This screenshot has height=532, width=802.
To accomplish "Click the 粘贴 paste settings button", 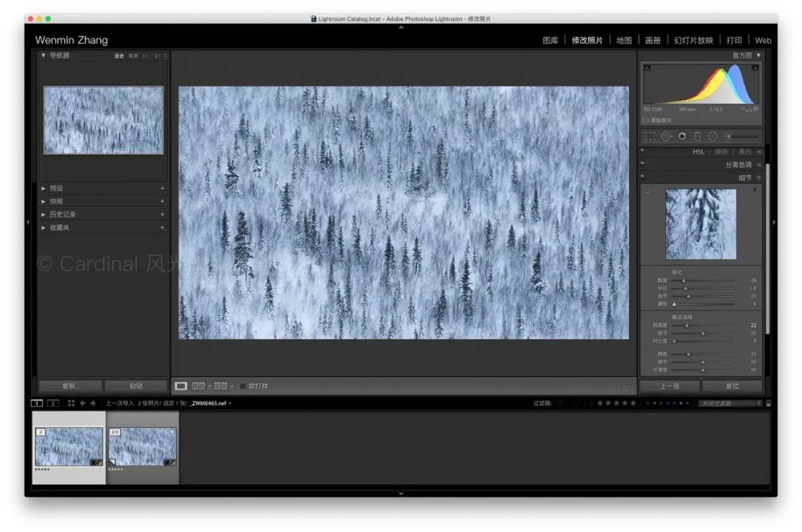I will [x=136, y=387].
